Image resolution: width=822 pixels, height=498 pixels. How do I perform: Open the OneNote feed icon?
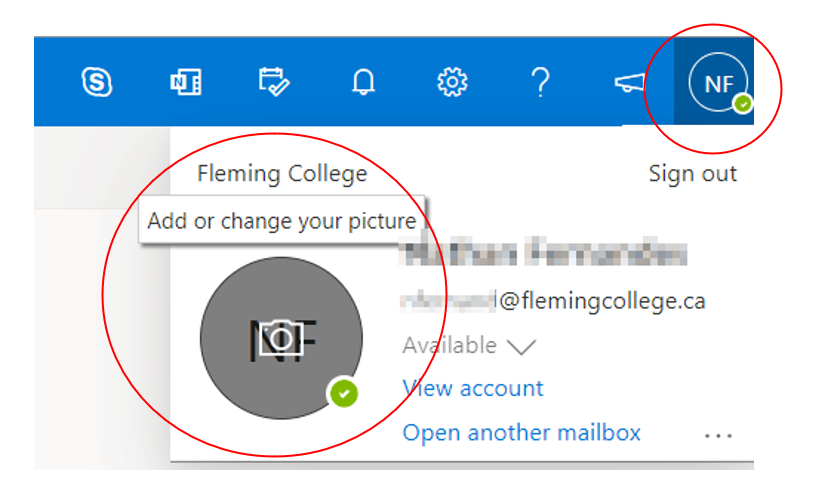[x=185, y=83]
